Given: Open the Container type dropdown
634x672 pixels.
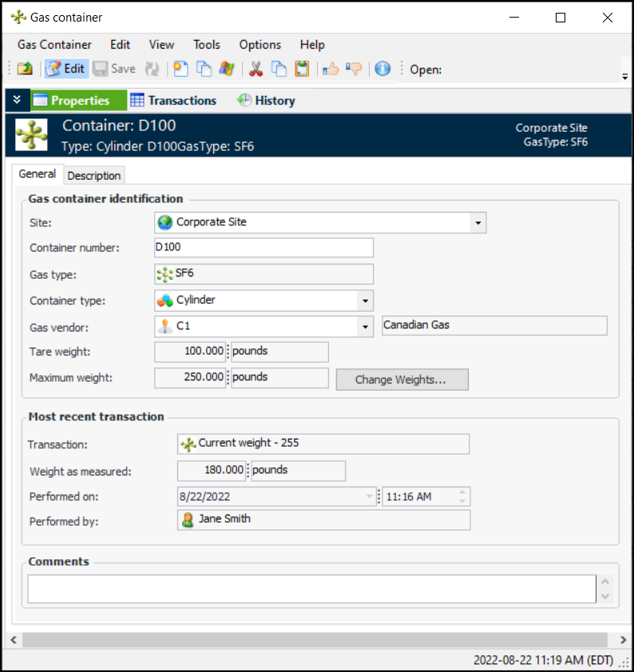Looking at the screenshot, I should [x=365, y=301].
